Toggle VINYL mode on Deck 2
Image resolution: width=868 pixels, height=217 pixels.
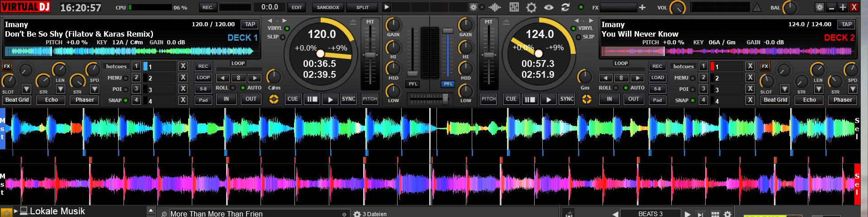(574, 28)
